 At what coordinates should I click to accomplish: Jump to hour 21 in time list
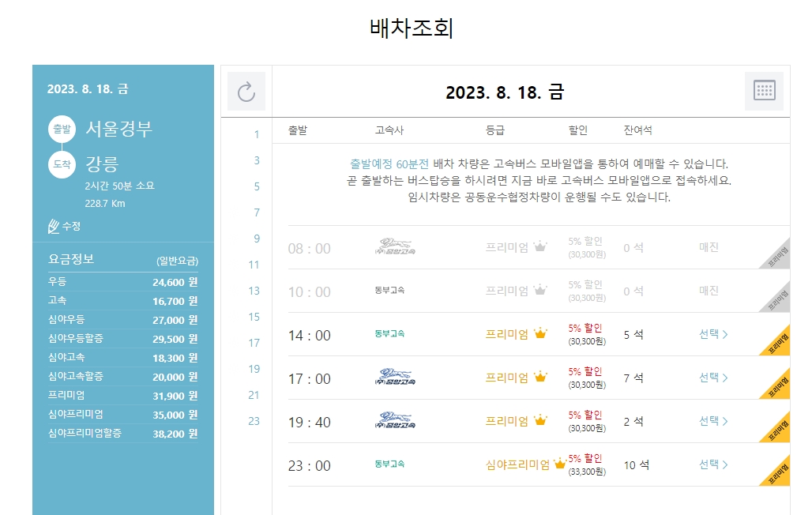tap(254, 395)
